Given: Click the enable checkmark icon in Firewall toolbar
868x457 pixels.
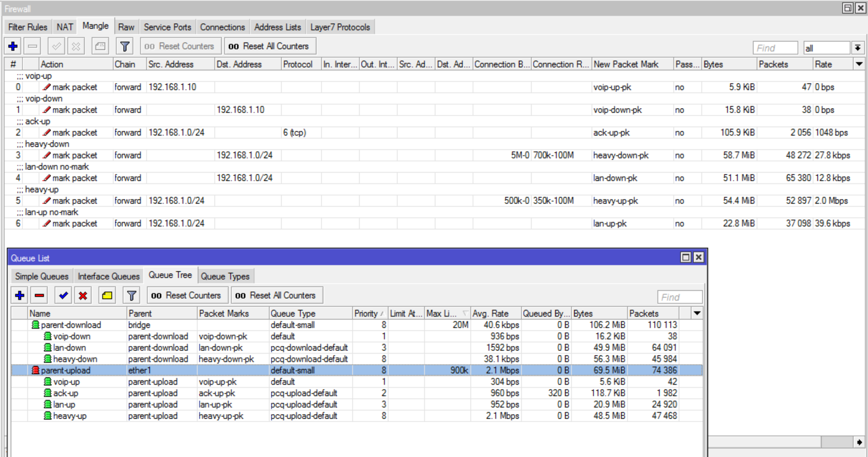Looking at the screenshot, I should click(x=56, y=46).
